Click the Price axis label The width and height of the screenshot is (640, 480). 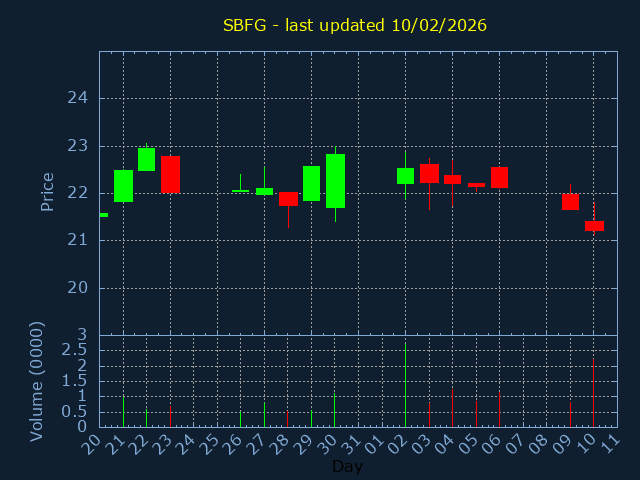pyautogui.click(x=47, y=192)
